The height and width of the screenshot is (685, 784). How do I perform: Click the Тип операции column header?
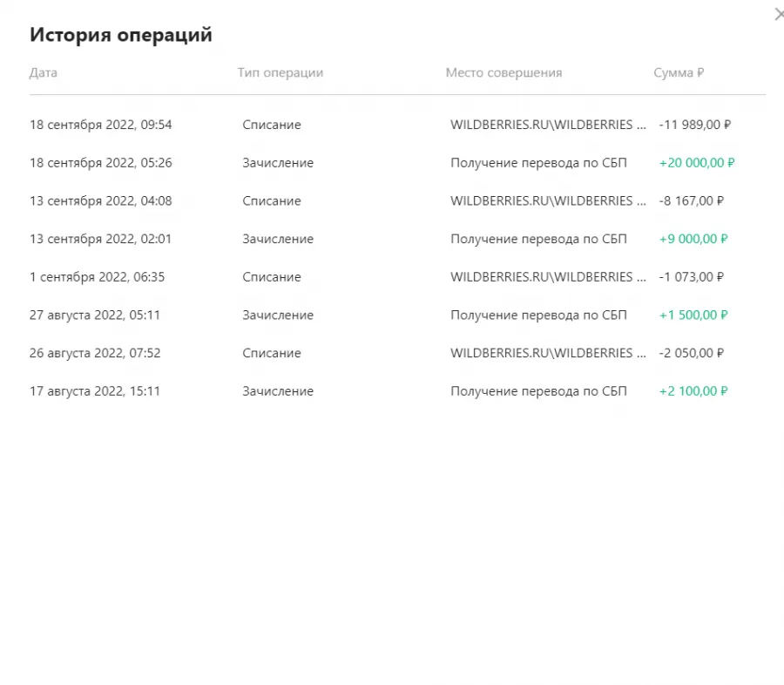point(280,72)
